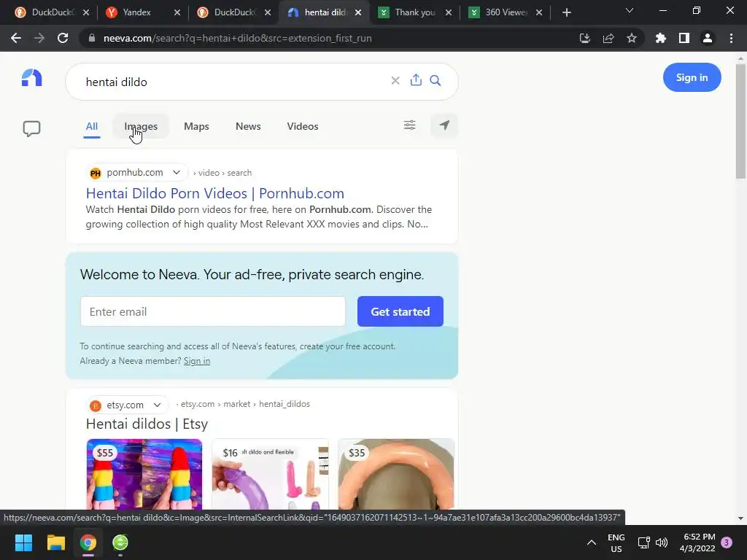The image size is (747, 560).
Task: Open the Hentai dildos | Etsy result
Action: tap(147, 424)
